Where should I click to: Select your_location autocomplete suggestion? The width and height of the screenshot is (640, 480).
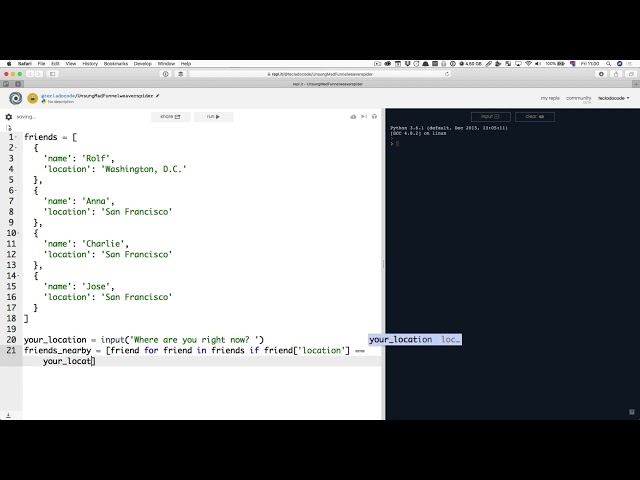tap(415, 340)
